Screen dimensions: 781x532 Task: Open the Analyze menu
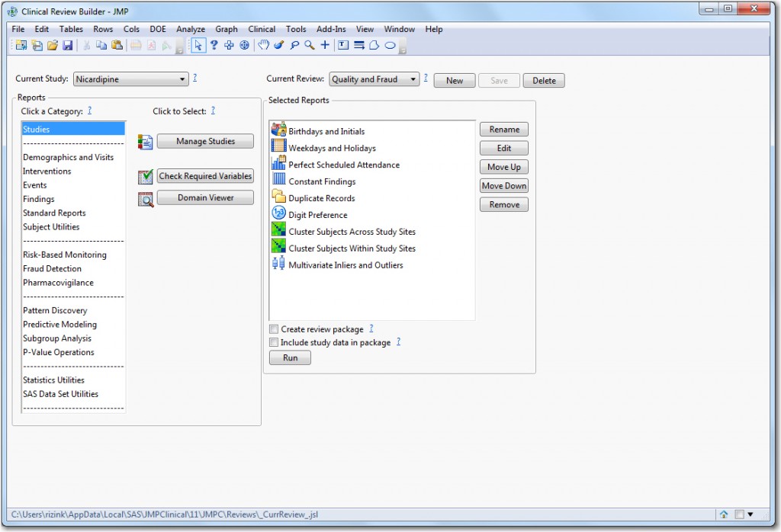tap(190, 29)
